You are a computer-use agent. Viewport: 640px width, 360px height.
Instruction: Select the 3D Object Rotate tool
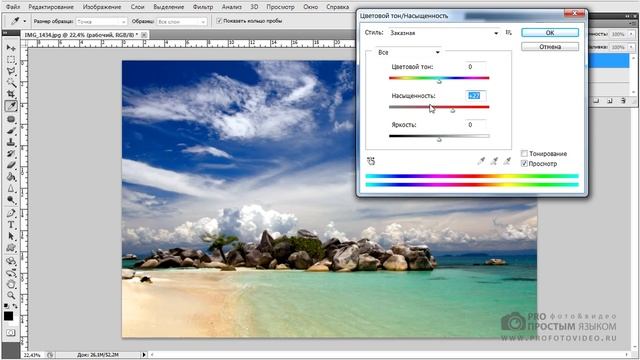[x=11, y=261]
